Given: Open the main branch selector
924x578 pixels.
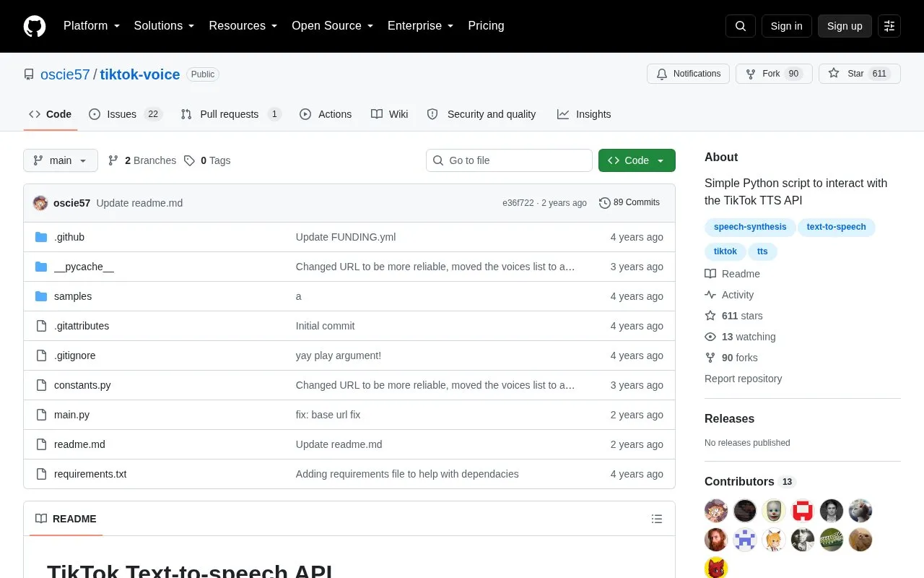Looking at the screenshot, I should tap(61, 160).
